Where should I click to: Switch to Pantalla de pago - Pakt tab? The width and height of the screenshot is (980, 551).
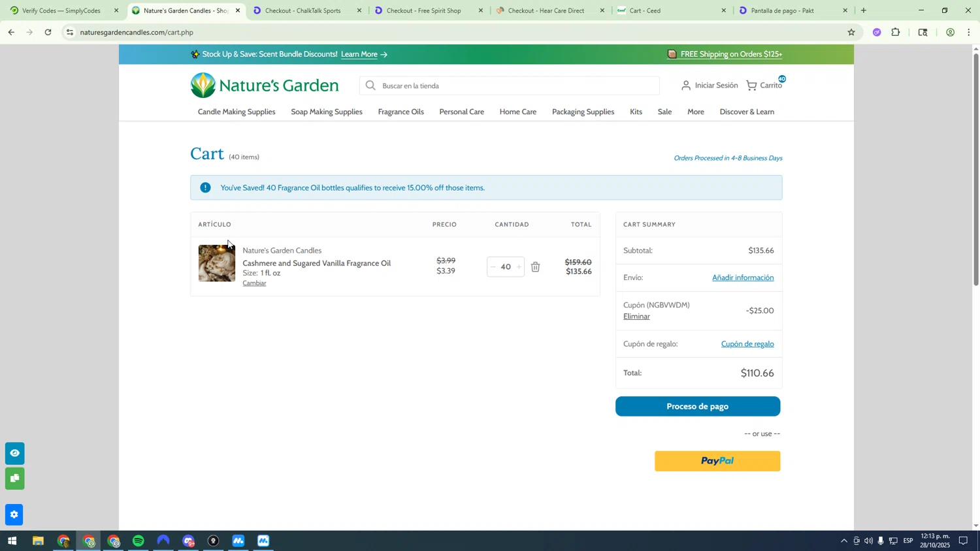point(794,10)
